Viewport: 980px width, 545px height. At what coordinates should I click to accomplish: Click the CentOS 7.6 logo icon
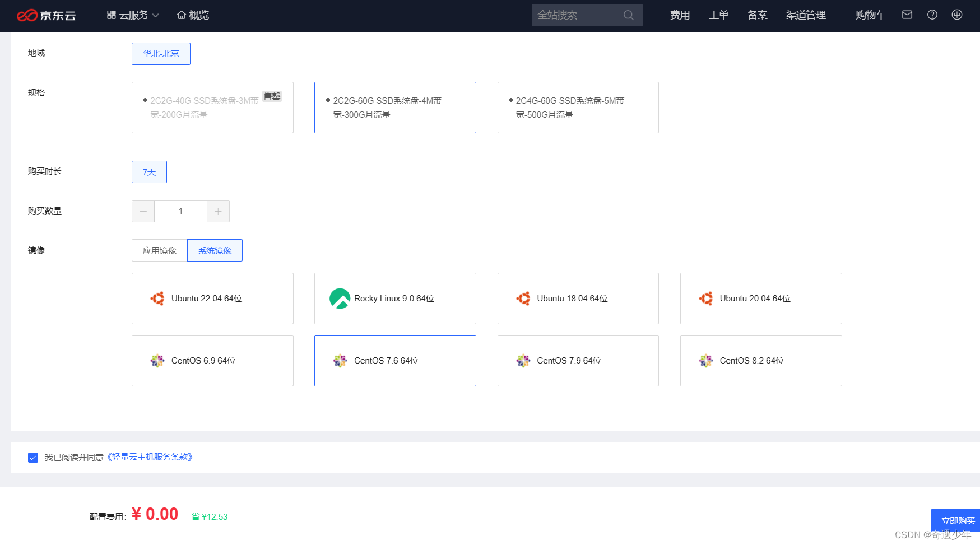(340, 361)
